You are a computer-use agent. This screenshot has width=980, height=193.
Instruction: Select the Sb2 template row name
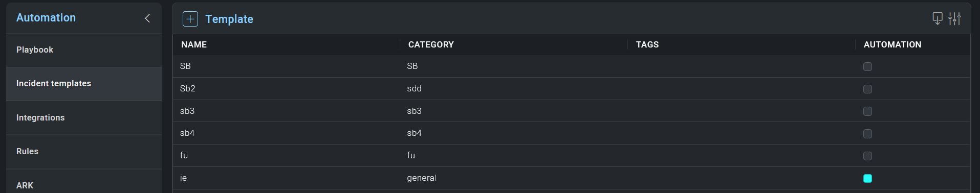188,88
